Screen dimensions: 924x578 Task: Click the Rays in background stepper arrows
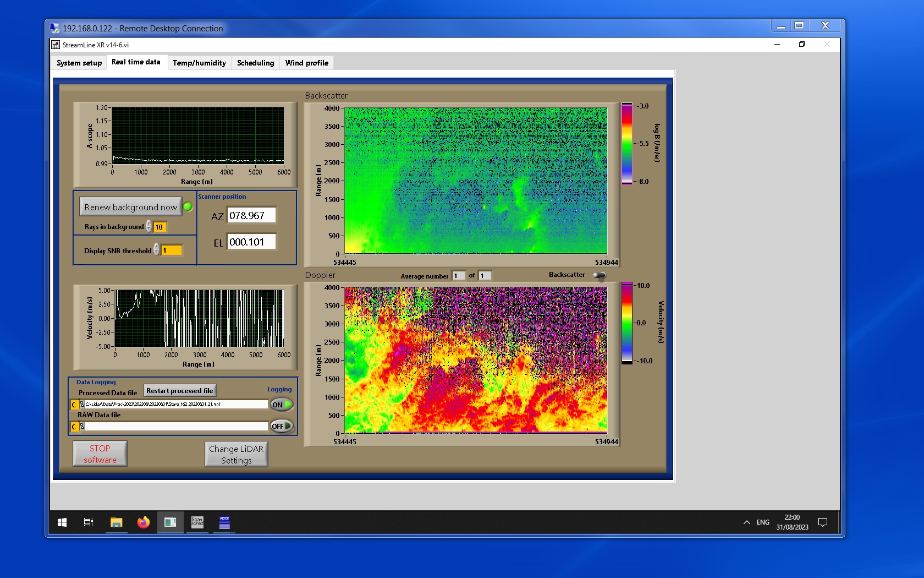click(149, 226)
